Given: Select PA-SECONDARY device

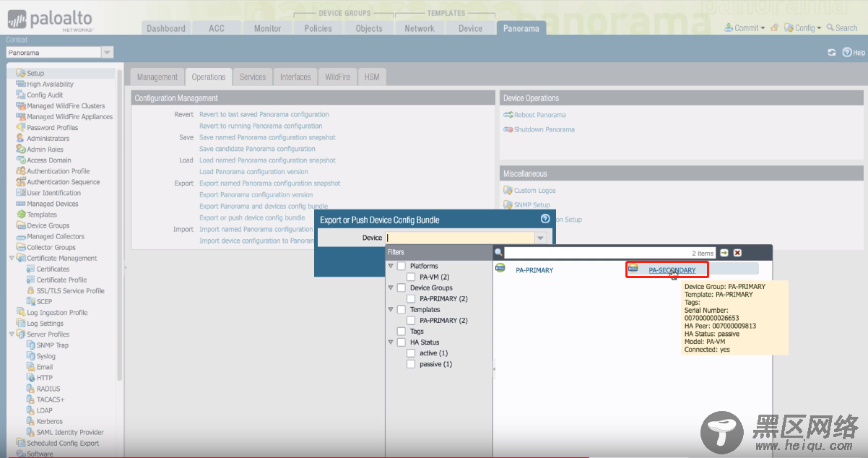Looking at the screenshot, I should point(672,270).
